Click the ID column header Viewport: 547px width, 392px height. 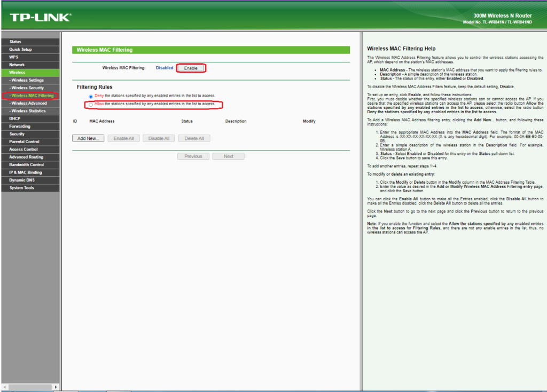75,121
